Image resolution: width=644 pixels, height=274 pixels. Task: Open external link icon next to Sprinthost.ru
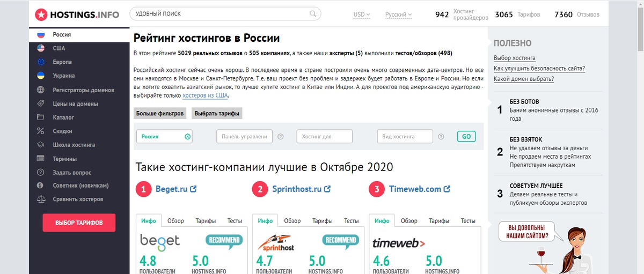[x=327, y=189]
